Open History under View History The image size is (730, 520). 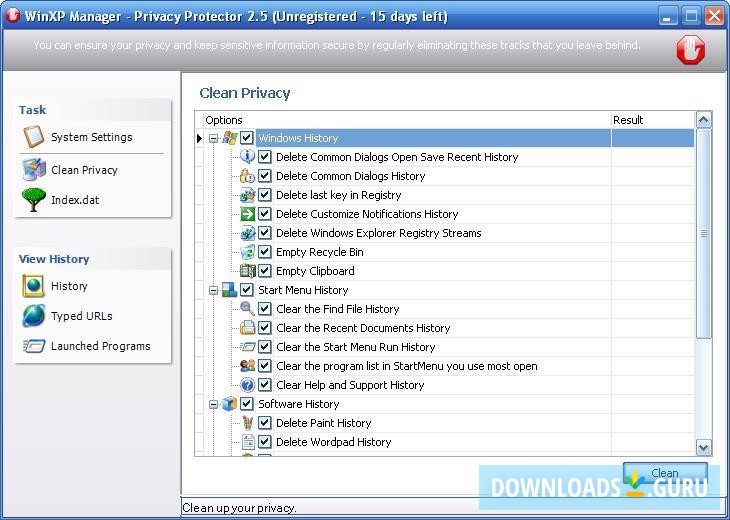(x=69, y=286)
